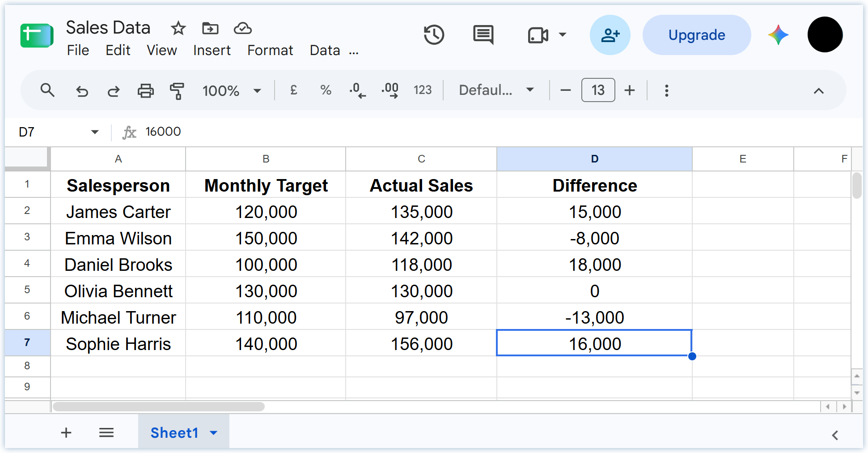Click the vertical scrollbar thumb
This screenshot has height=453, width=868.
pyautogui.click(x=857, y=185)
